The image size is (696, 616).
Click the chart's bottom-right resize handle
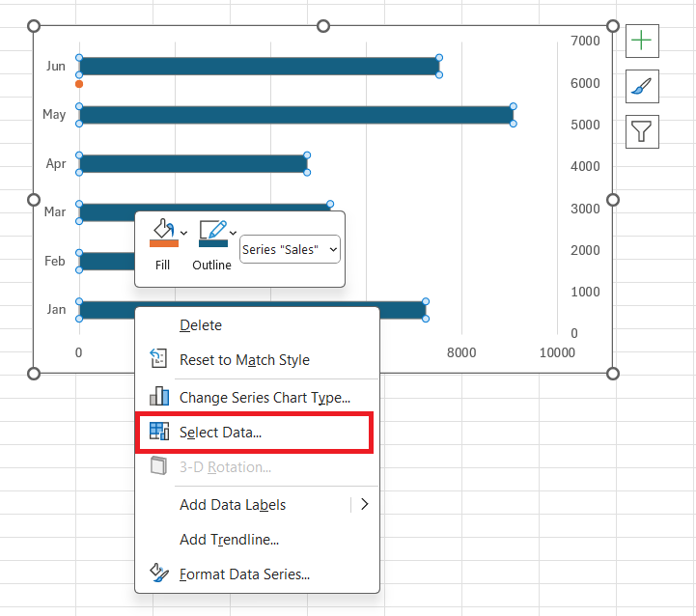(613, 374)
